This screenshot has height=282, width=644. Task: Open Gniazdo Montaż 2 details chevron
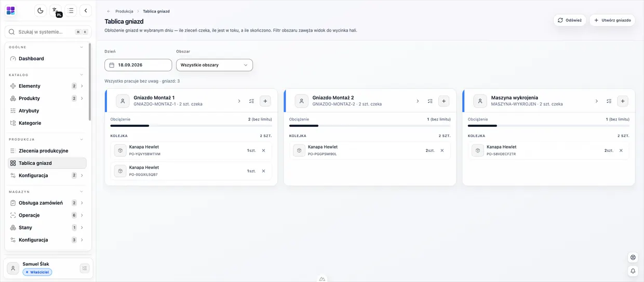[x=418, y=101]
